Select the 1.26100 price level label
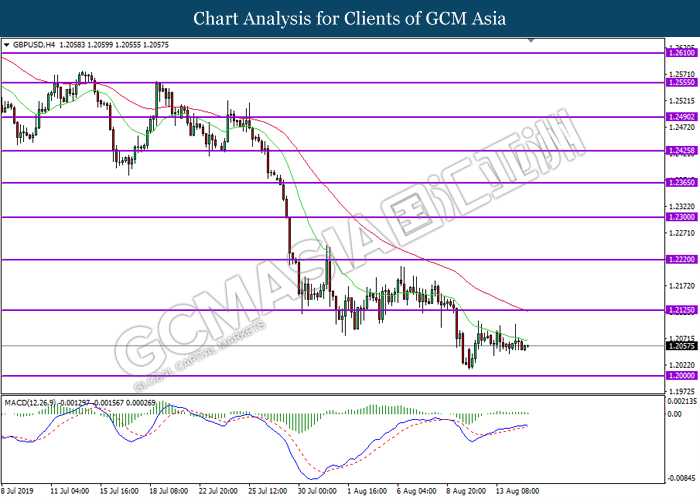This screenshot has width=700, height=500. point(681,53)
